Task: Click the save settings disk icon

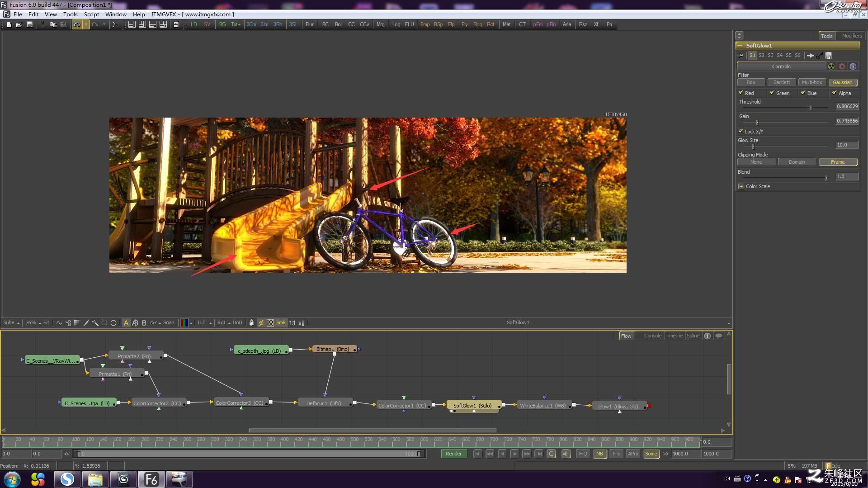Action: coord(828,56)
